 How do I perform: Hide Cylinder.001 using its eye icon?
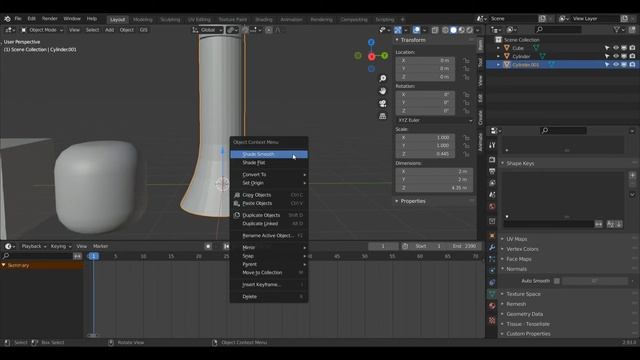616,64
